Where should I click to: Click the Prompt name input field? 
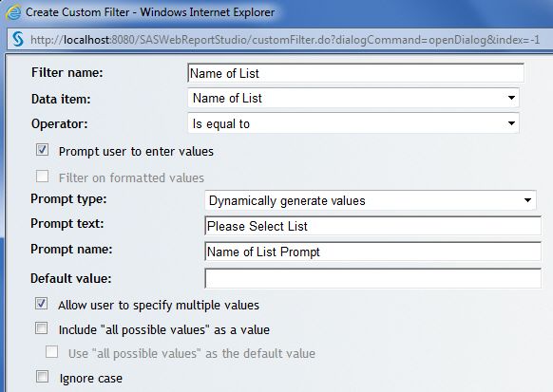[x=372, y=252]
